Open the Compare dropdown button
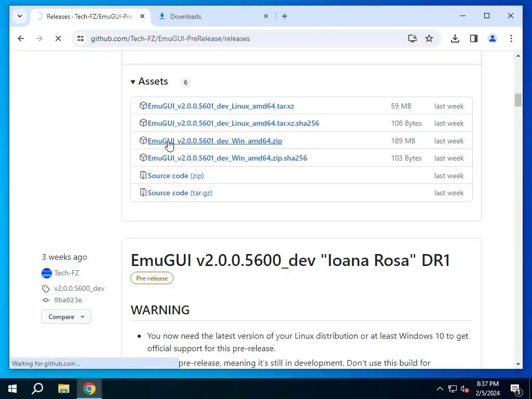The width and height of the screenshot is (532, 399). [x=66, y=316]
